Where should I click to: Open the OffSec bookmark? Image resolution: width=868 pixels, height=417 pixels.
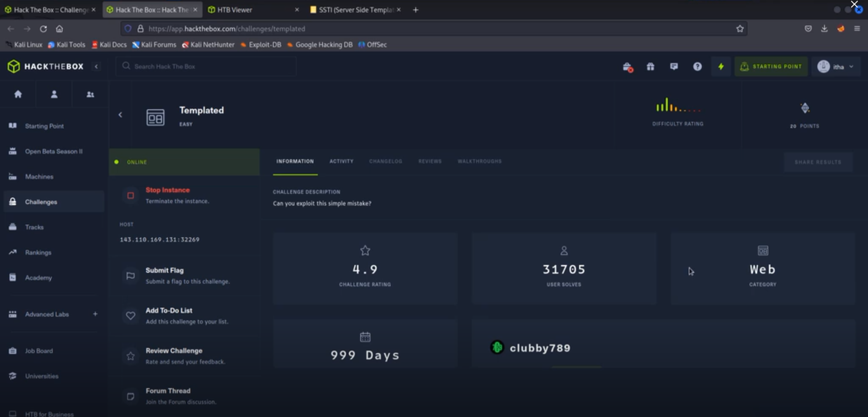click(373, 45)
